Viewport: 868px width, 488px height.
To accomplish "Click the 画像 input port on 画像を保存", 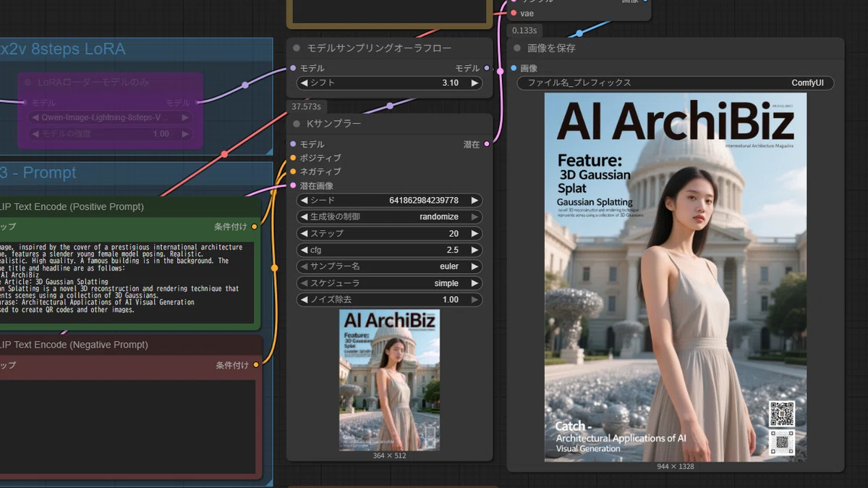I will click(x=514, y=68).
